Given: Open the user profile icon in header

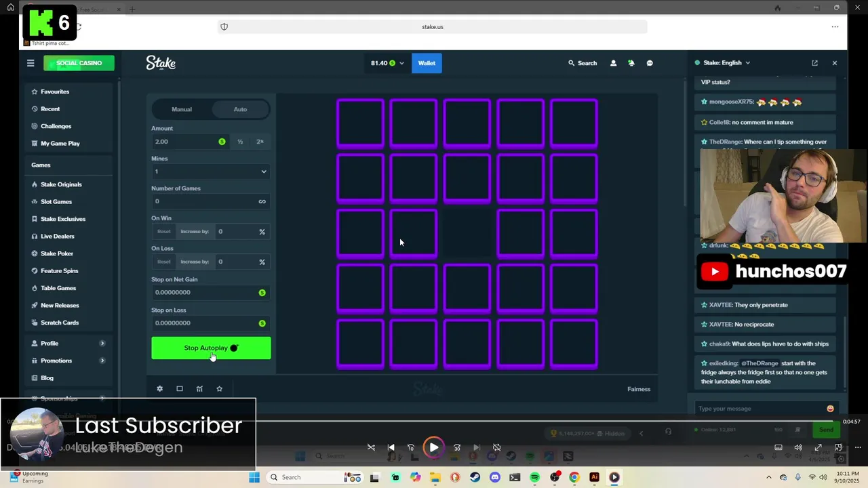Looking at the screenshot, I should (613, 63).
